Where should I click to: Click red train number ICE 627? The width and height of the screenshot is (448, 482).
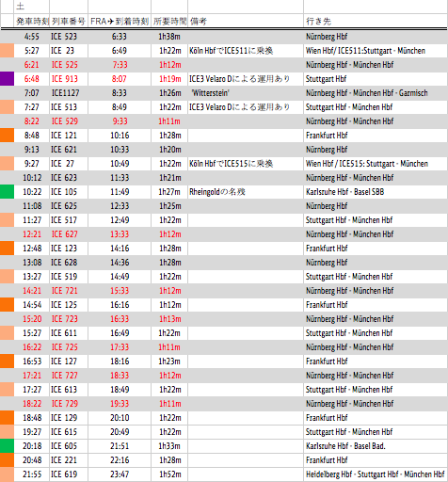coord(65,234)
